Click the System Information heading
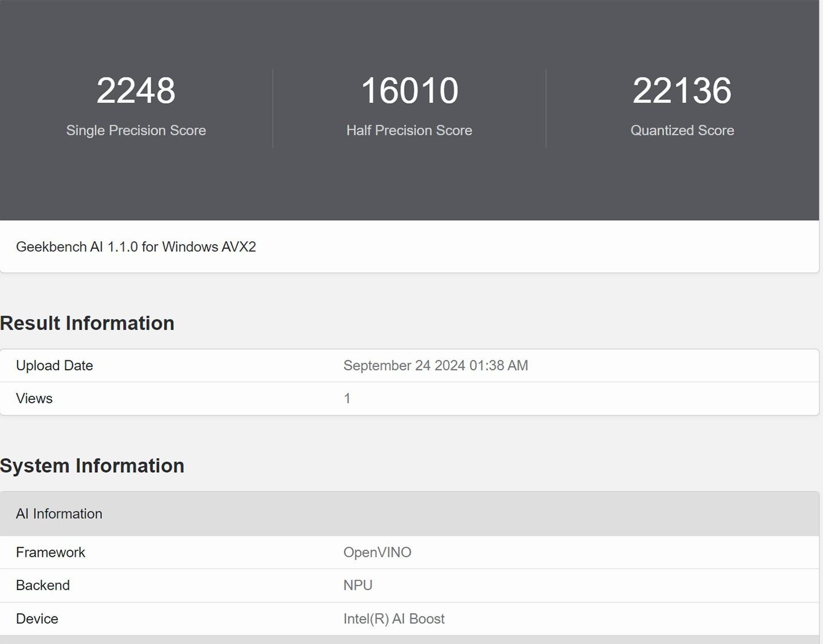 (92, 466)
